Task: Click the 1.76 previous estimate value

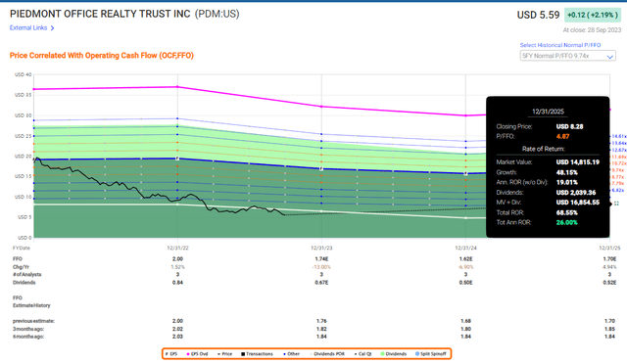Action: coord(321,321)
